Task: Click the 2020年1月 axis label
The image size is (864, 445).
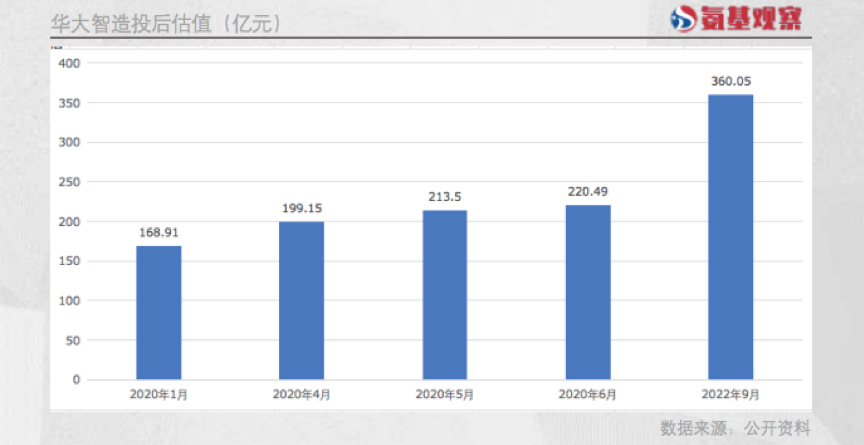Action: [158, 394]
